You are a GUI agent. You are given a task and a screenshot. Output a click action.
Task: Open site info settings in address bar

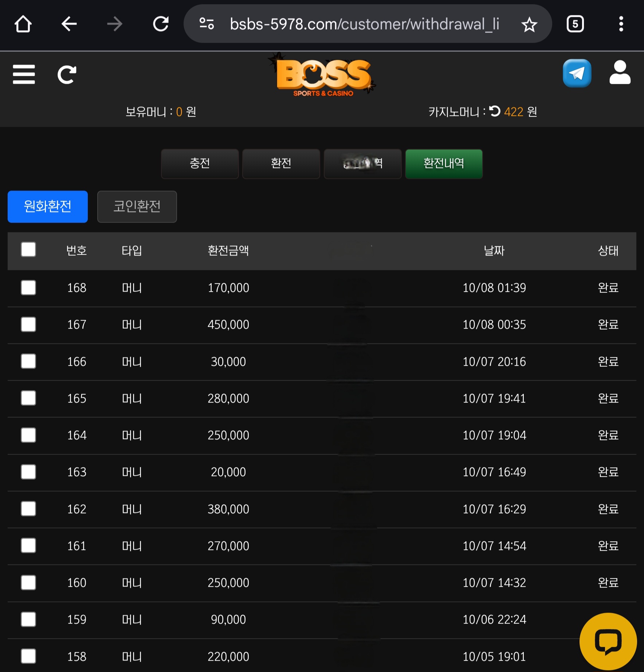207,24
